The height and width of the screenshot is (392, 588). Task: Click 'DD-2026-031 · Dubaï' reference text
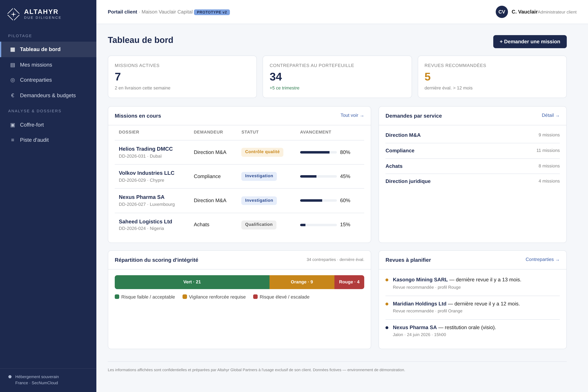(x=140, y=156)
